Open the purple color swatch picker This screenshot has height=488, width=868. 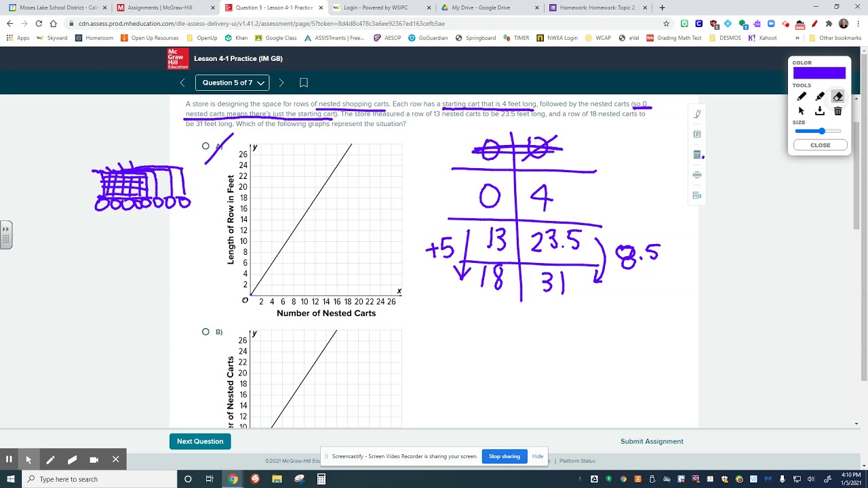click(x=819, y=73)
